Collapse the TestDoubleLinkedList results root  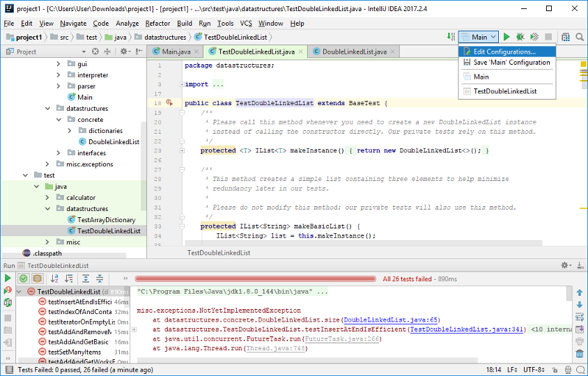pos(19,292)
